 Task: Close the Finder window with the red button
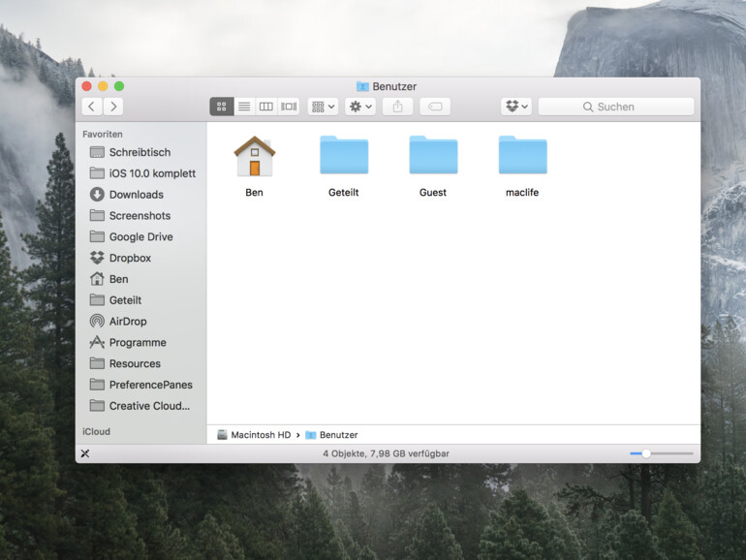(x=86, y=86)
